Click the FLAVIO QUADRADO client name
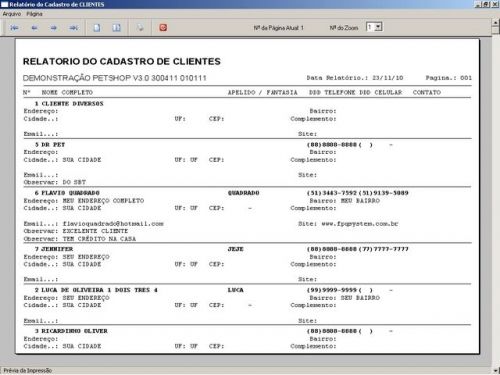The width and height of the screenshot is (500, 375). pyautogui.click(x=70, y=193)
